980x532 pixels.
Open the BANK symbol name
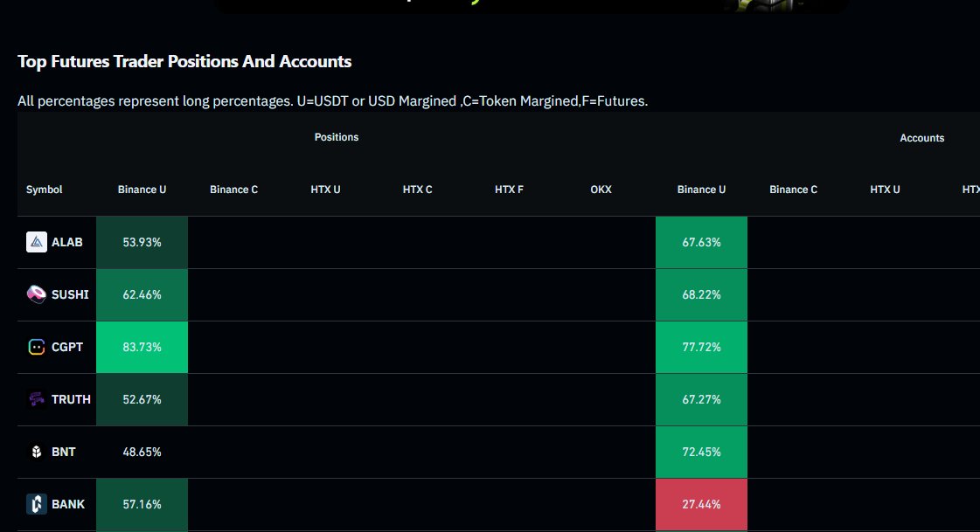pos(68,505)
